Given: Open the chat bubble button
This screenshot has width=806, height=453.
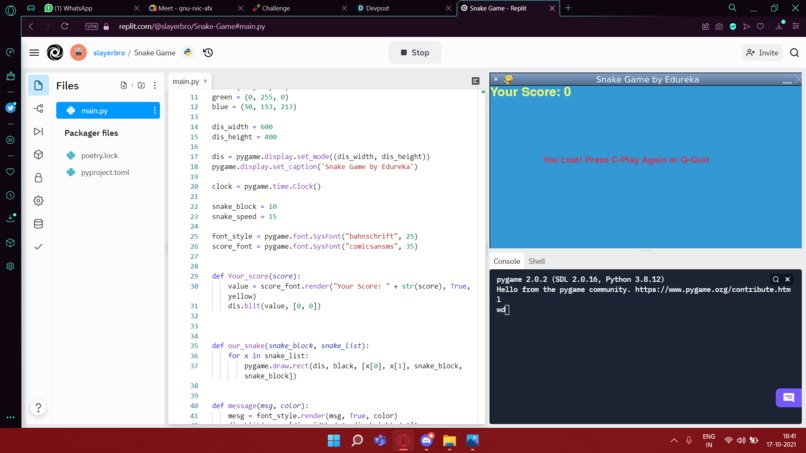Looking at the screenshot, I should (788, 397).
